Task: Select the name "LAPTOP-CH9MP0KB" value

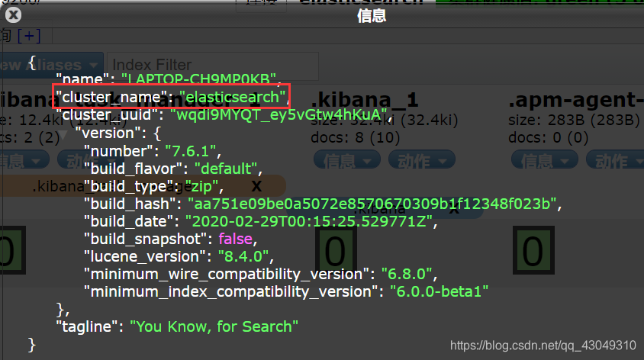Action: click(x=199, y=79)
